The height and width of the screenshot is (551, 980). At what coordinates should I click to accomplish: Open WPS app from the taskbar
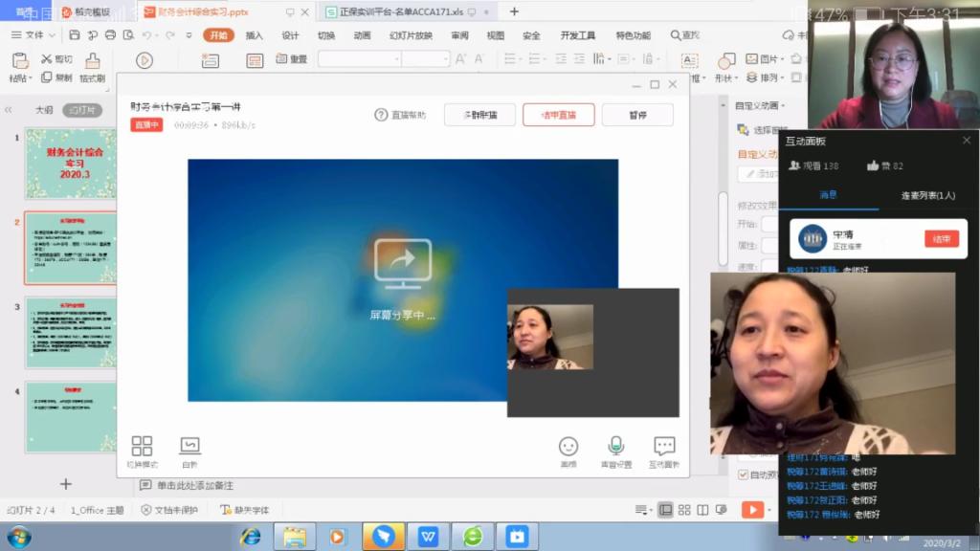click(428, 537)
